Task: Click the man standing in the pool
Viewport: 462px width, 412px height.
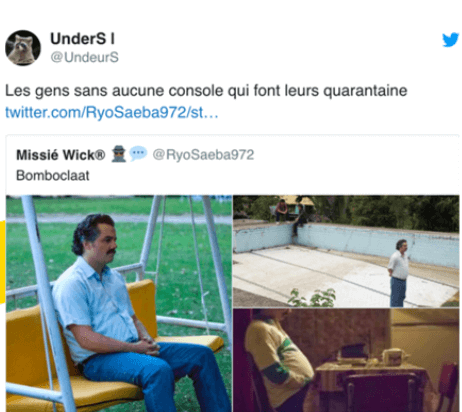Action: click(399, 273)
